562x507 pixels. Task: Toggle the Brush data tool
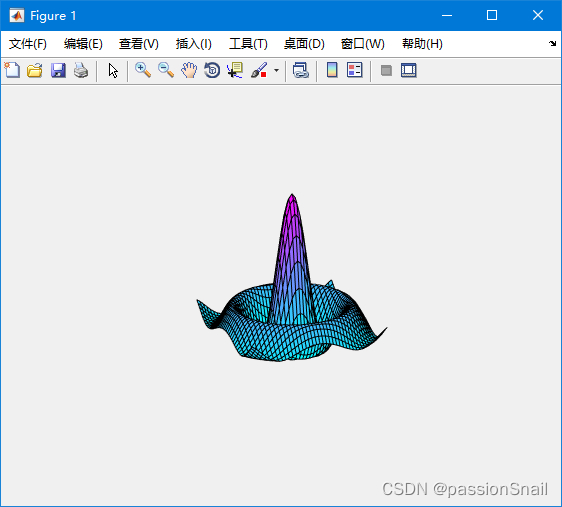[259, 70]
